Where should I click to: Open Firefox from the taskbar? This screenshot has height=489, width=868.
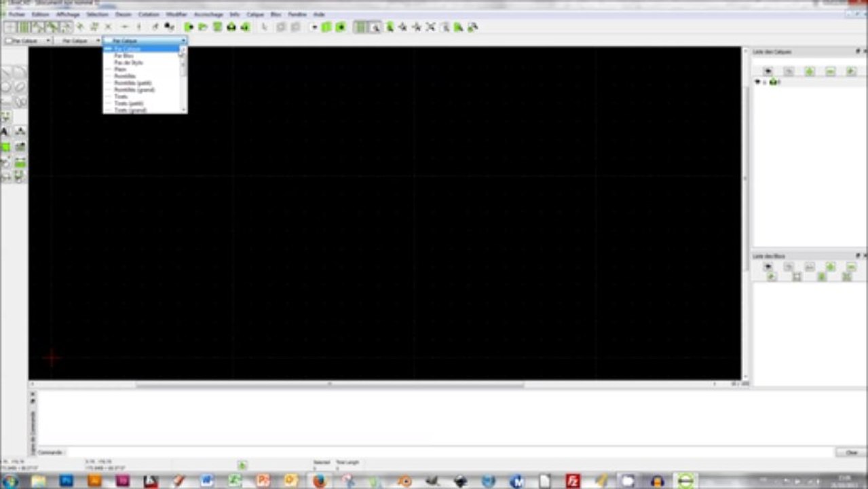click(319, 481)
